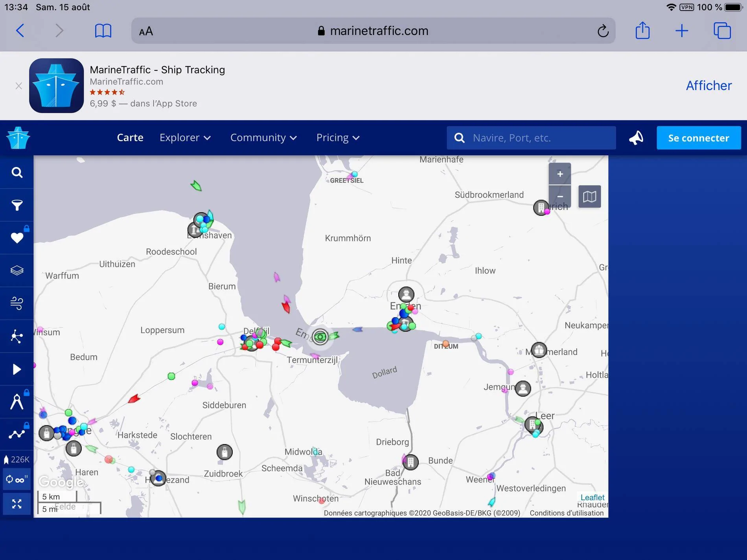Select the orange dot at Ditzum
The width and height of the screenshot is (747, 560).
click(x=445, y=344)
